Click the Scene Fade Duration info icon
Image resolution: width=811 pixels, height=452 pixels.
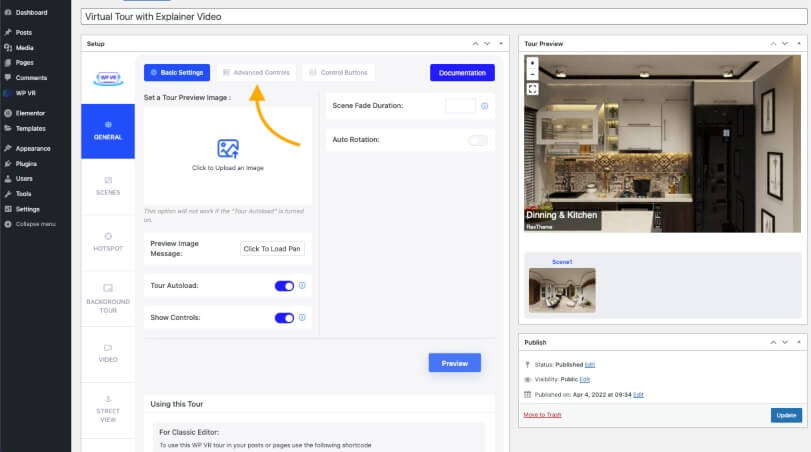(485, 106)
